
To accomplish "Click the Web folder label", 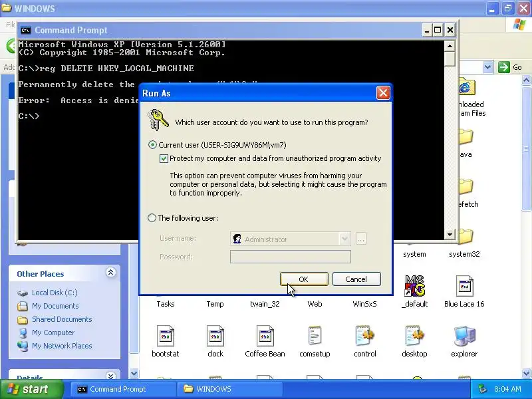I will tap(315, 304).
